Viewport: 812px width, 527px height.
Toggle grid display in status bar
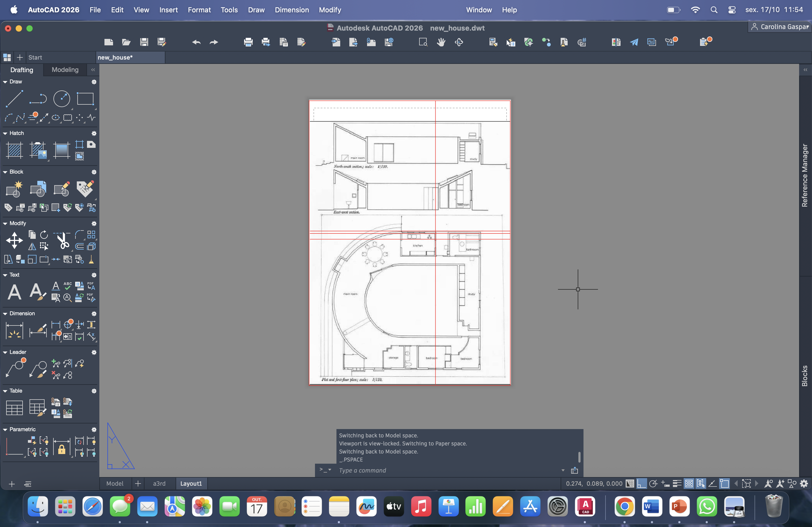(x=630, y=483)
